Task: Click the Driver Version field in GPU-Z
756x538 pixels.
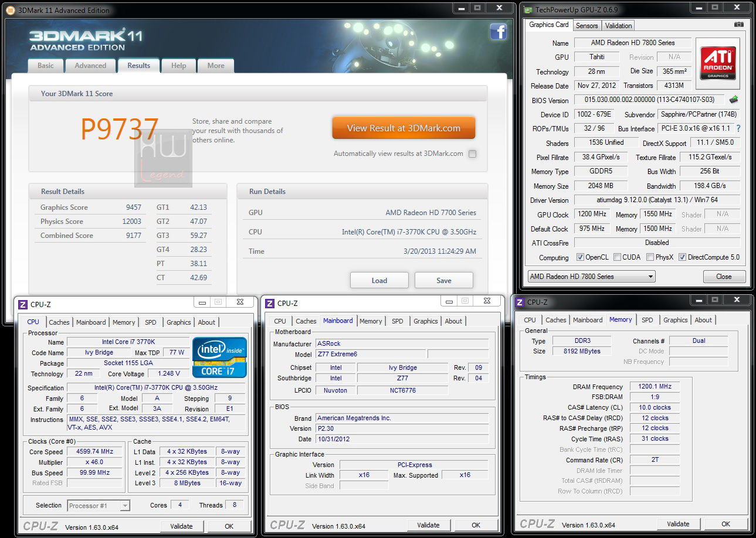Action: pos(656,200)
